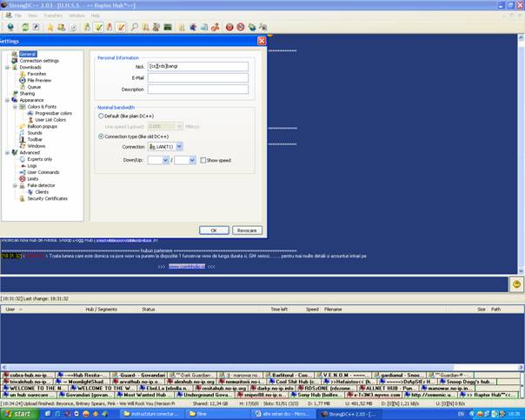Click the yellow smiley emoticon button
This screenshot has height=420, width=525.
click(x=515, y=284)
